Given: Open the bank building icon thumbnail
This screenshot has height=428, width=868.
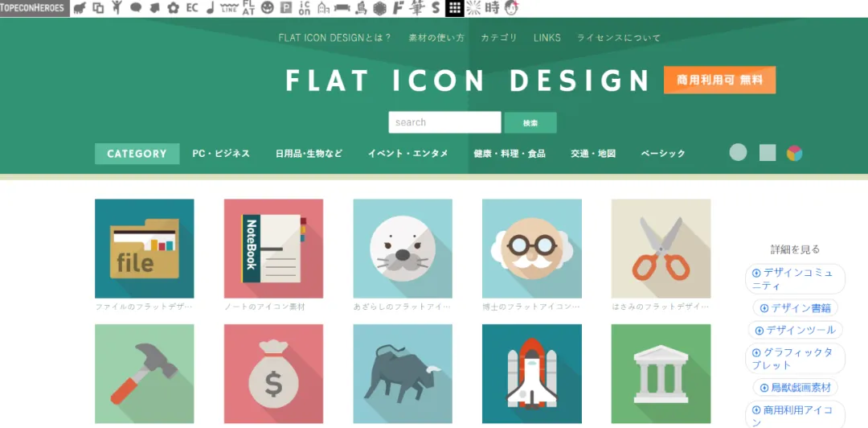Looking at the screenshot, I should (x=661, y=373).
